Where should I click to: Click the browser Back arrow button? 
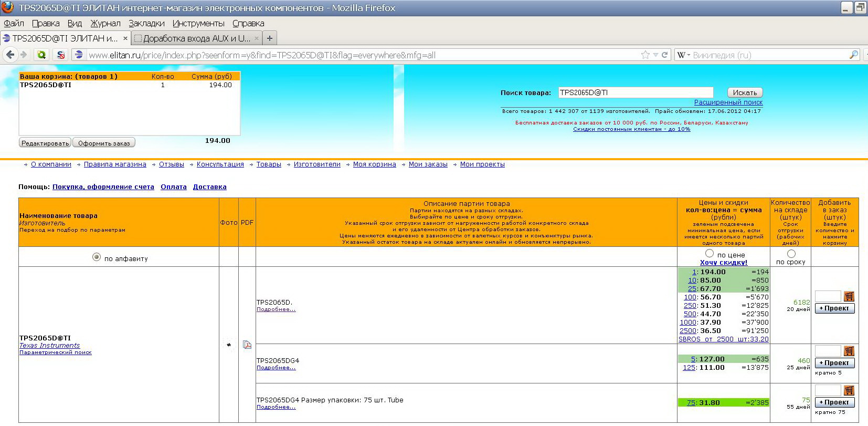click(10, 55)
